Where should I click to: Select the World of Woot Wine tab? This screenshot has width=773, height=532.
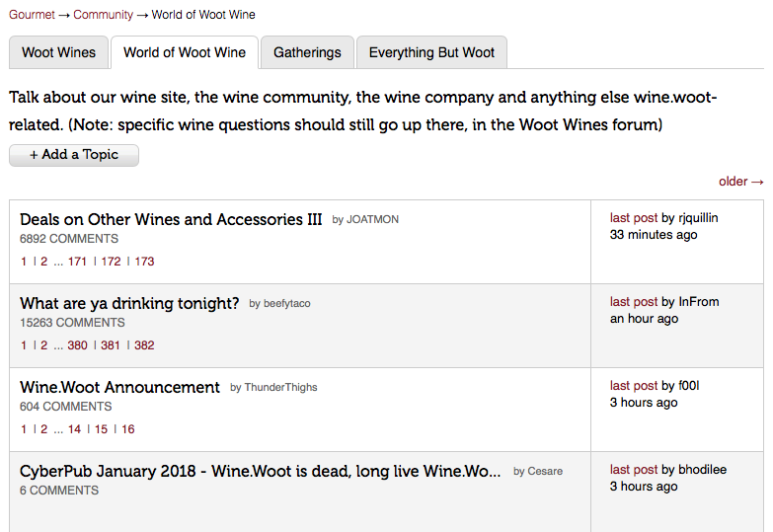[x=185, y=52]
